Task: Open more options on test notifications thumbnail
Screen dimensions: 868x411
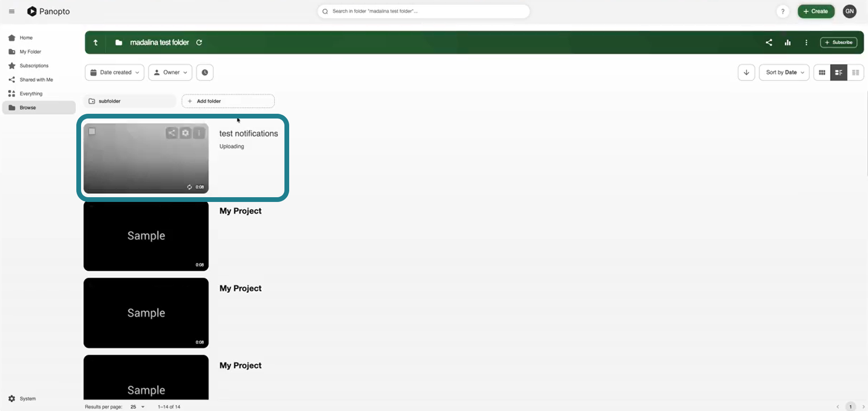Action: click(199, 133)
